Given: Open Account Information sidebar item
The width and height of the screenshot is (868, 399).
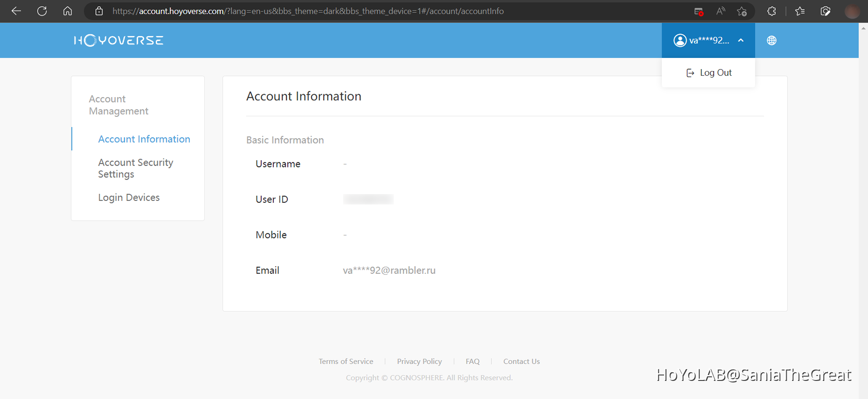Looking at the screenshot, I should tap(144, 139).
